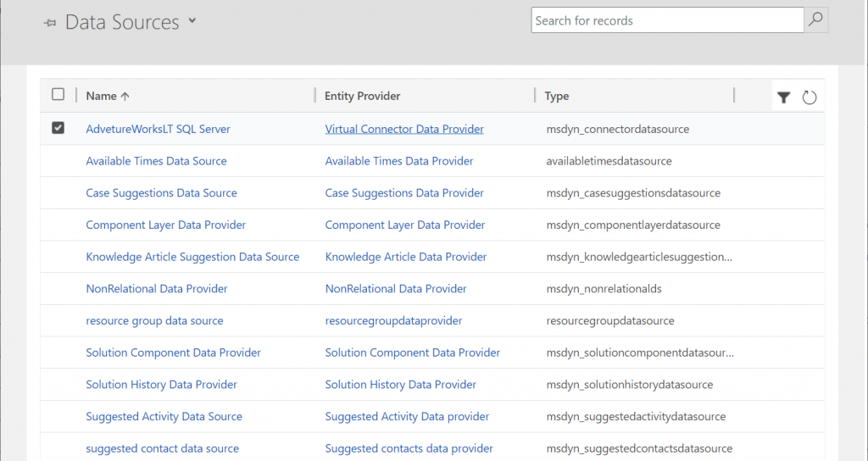The width and height of the screenshot is (868, 461).
Task: Sort by the Name column header
Action: point(102,96)
